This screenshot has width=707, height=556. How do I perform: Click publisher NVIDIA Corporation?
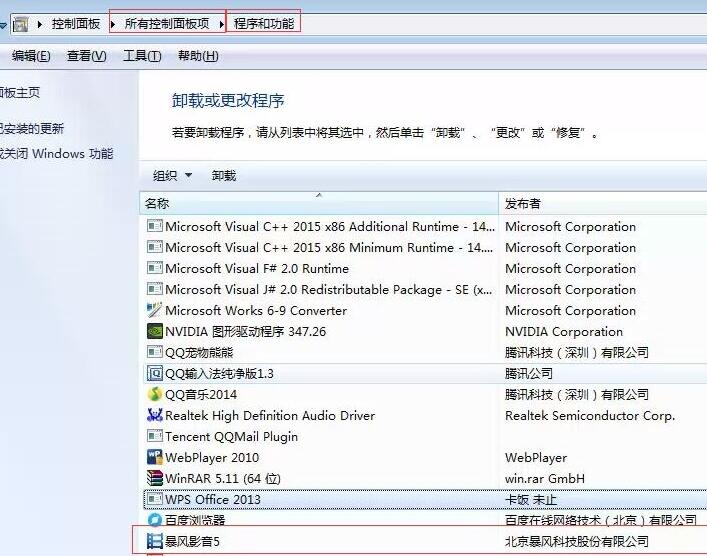pos(564,331)
